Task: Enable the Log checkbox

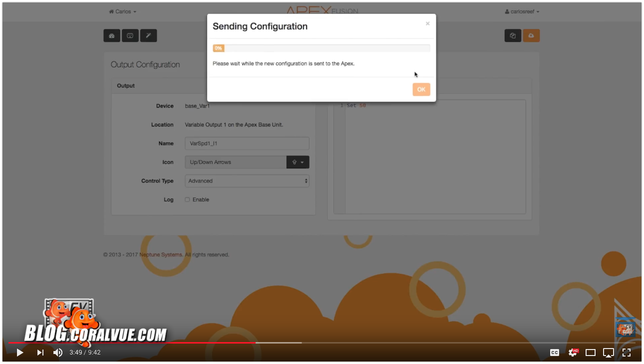Action: pyautogui.click(x=188, y=200)
